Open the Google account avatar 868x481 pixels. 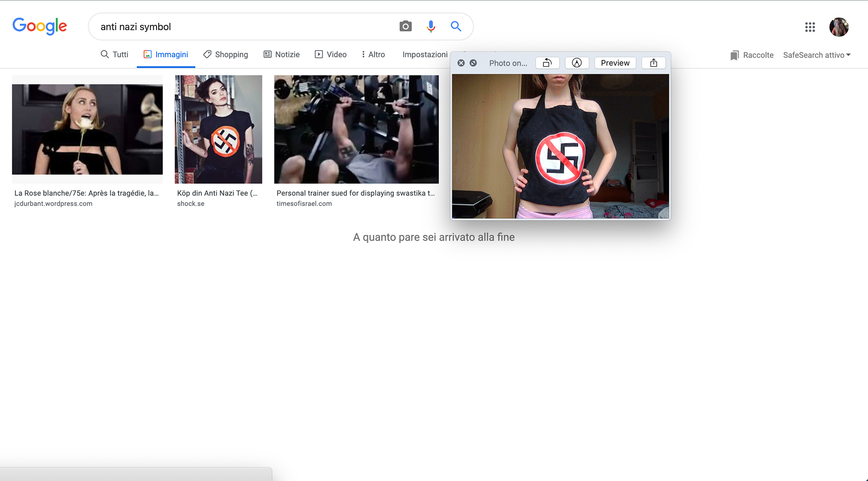coord(839,27)
